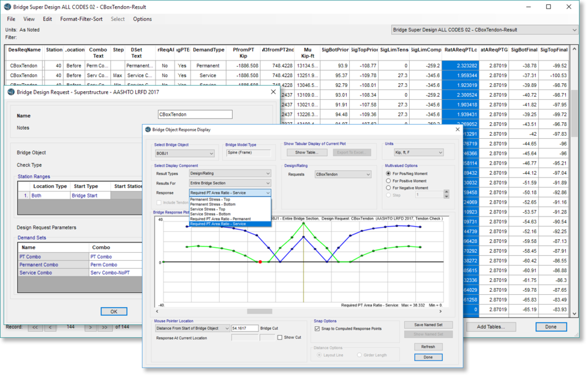The image size is (588, 375).
Task: Toggle Snap to Computed Response Points checkbox
Action: point(317,329)
